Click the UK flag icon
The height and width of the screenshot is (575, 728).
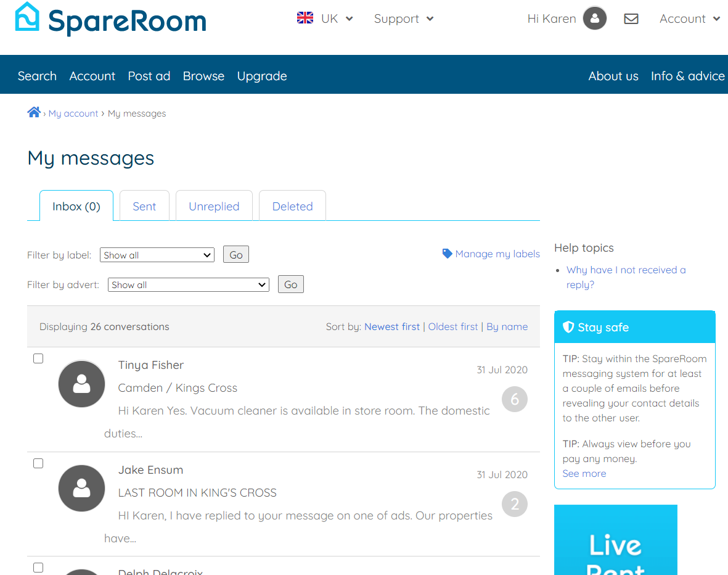(305, 18)
